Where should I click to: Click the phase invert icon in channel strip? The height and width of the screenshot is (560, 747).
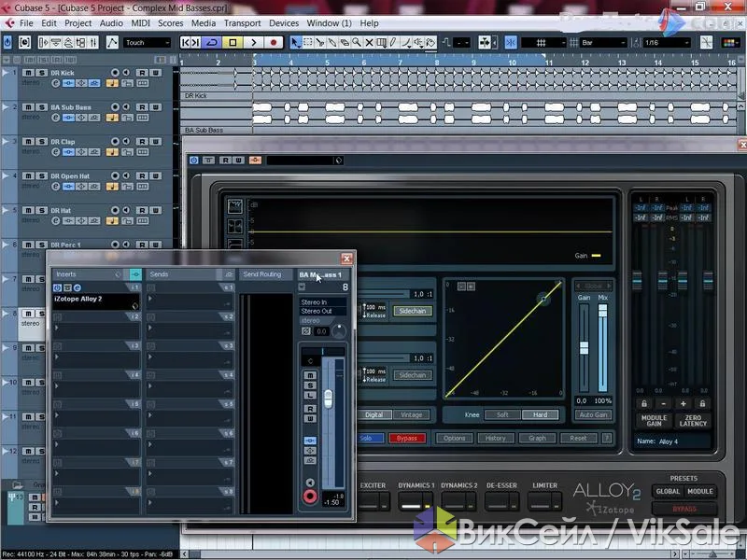click(306, 331)
